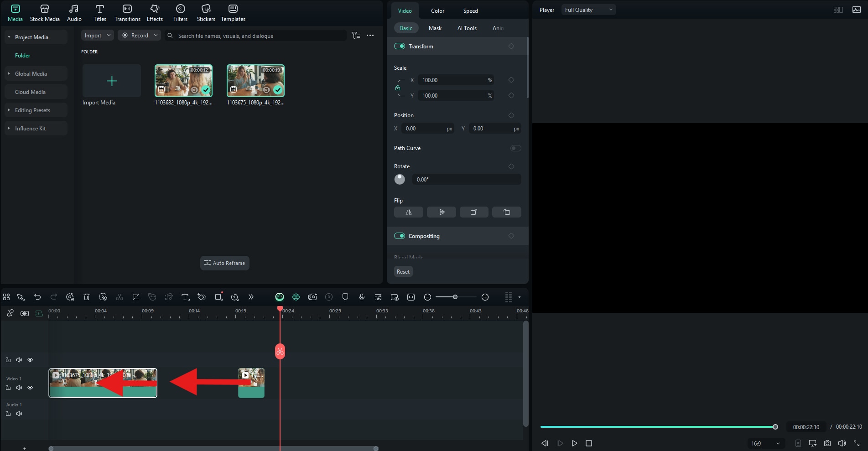
Task: Switch to the Transitions tab
Action: coord(127,13)
